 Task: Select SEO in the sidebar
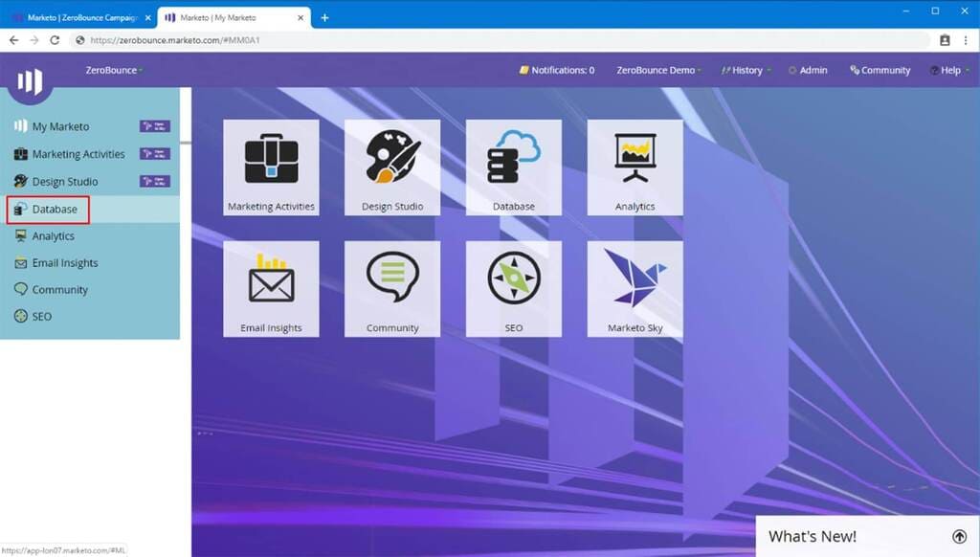tap(42, 317)
